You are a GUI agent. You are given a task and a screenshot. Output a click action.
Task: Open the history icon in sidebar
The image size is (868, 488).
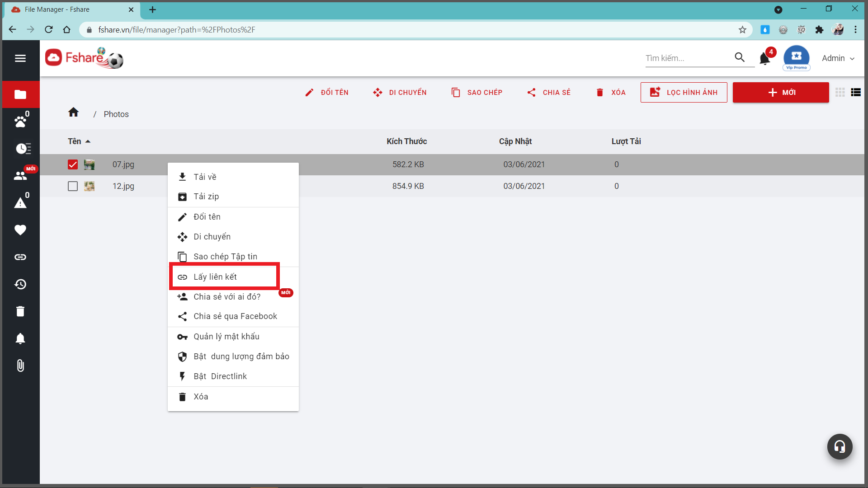(20, 284)
